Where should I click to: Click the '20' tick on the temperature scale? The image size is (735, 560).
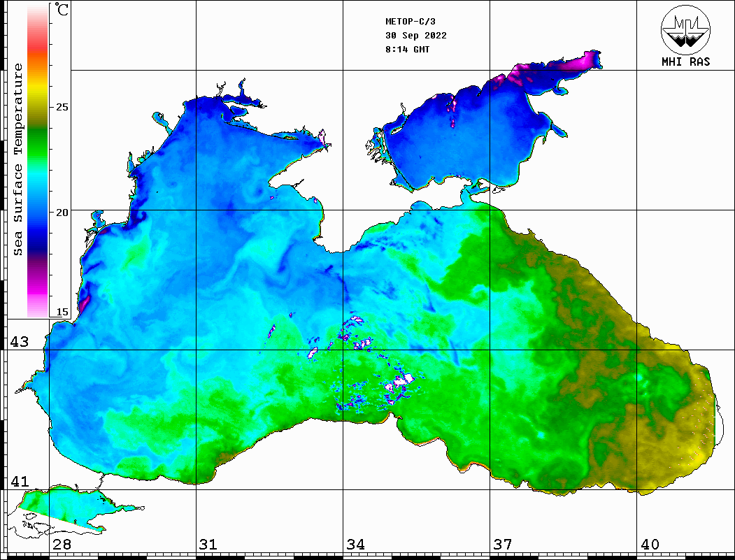pos(62,213)
